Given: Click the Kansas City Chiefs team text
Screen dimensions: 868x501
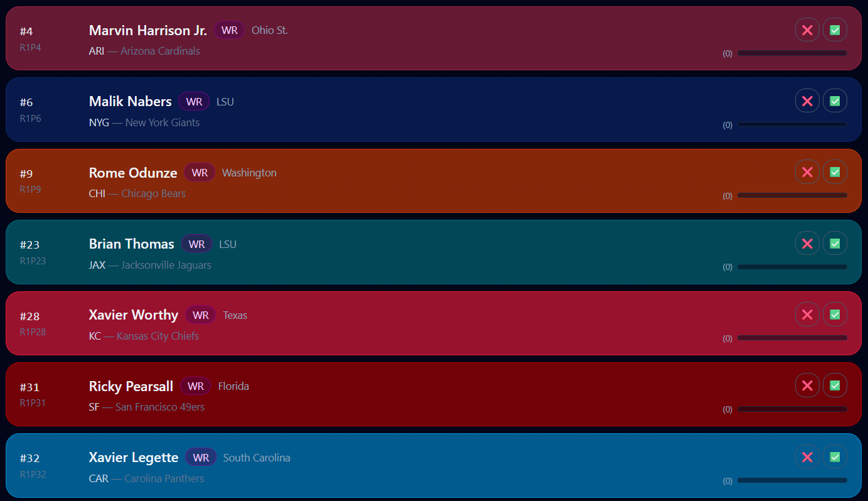Looking at the screenshot, I should [158, 336].
